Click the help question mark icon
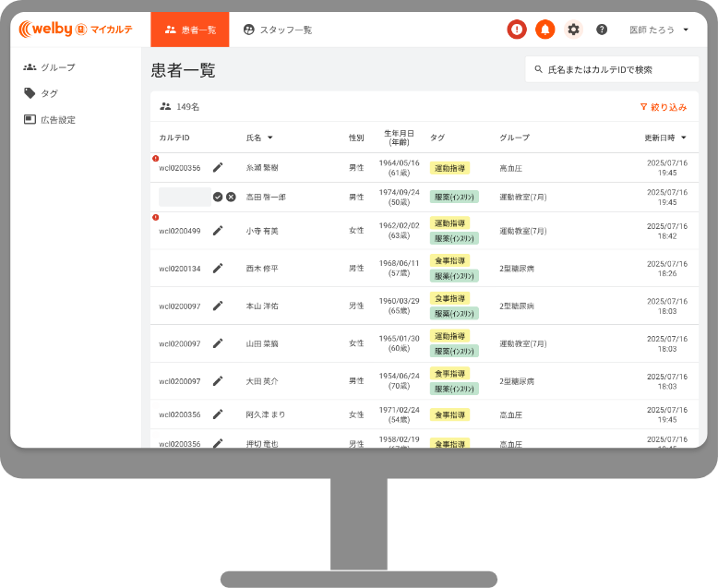This screenshot has height=588, width=718. (x=602, y=30)
